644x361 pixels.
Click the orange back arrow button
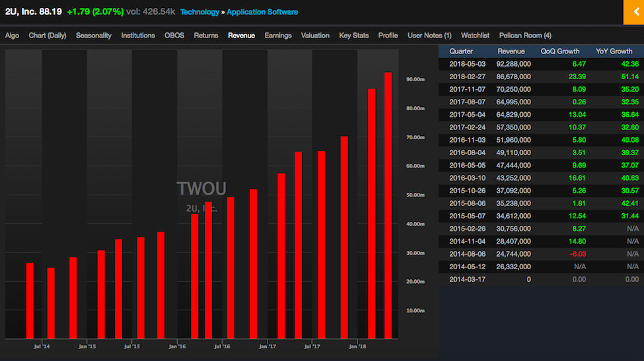pyautogui.click(x=633, y=13)
